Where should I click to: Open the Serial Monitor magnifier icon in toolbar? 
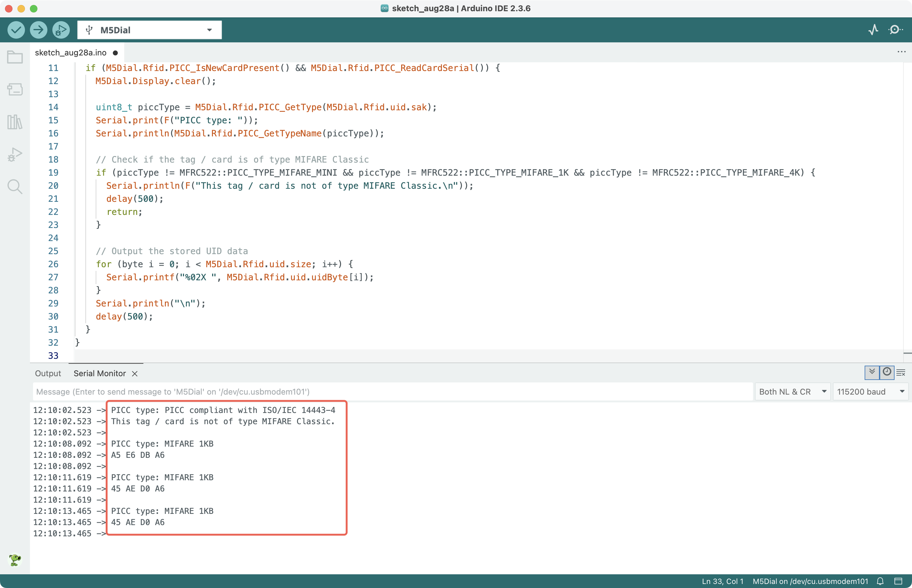point(895,30)
